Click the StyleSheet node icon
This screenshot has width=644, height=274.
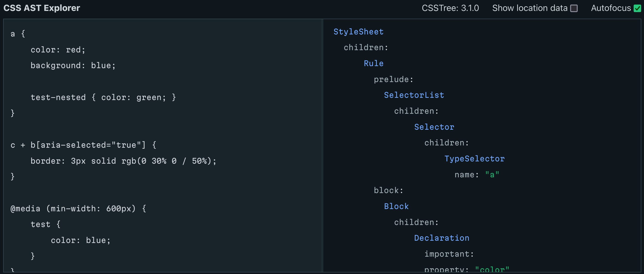point(358,31)
